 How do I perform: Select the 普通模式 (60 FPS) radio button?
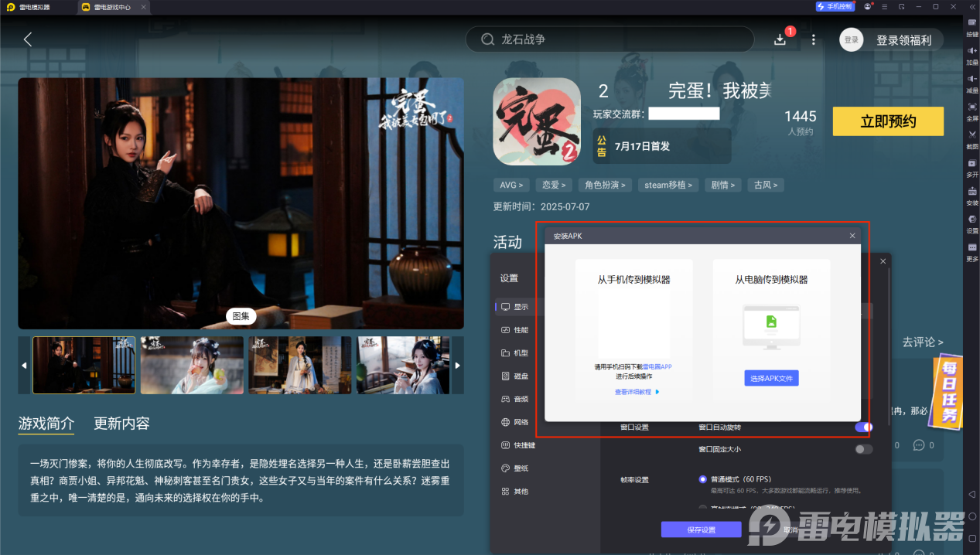coord(702,479)
